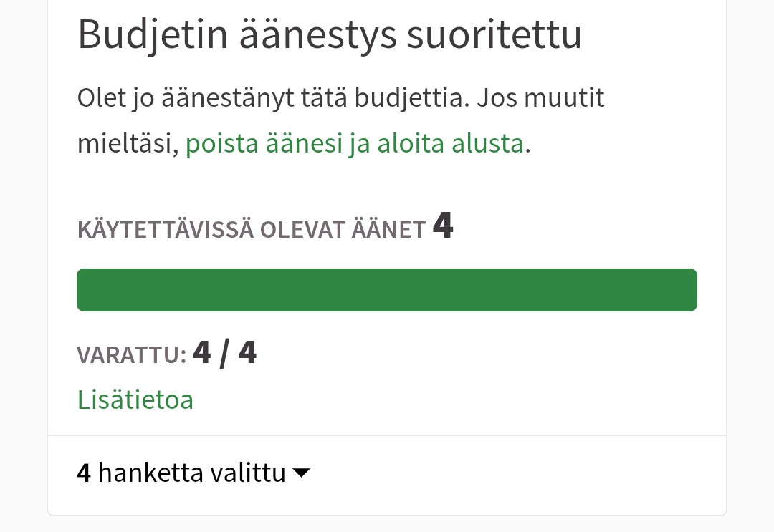Click the green vote progress bar
The image size is (774, 532).
387,290
